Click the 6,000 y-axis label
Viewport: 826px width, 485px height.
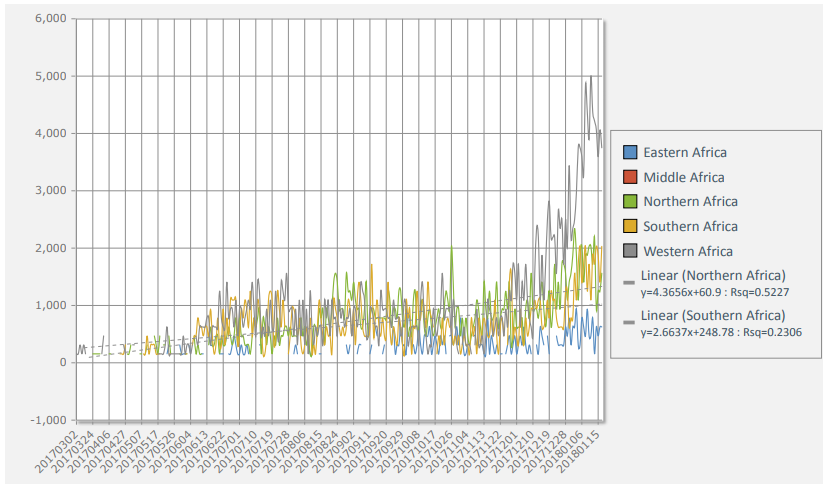[x=51, y=18]
